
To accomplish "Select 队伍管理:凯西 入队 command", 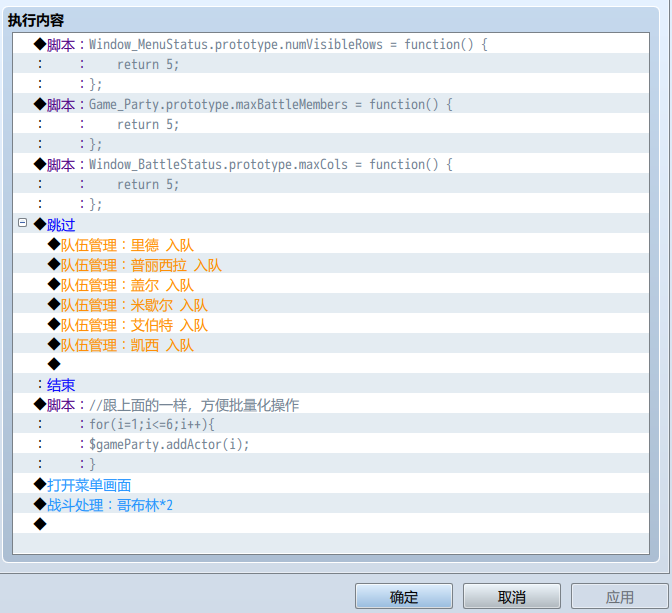I will pyautogui.click(x=331, y=343).
